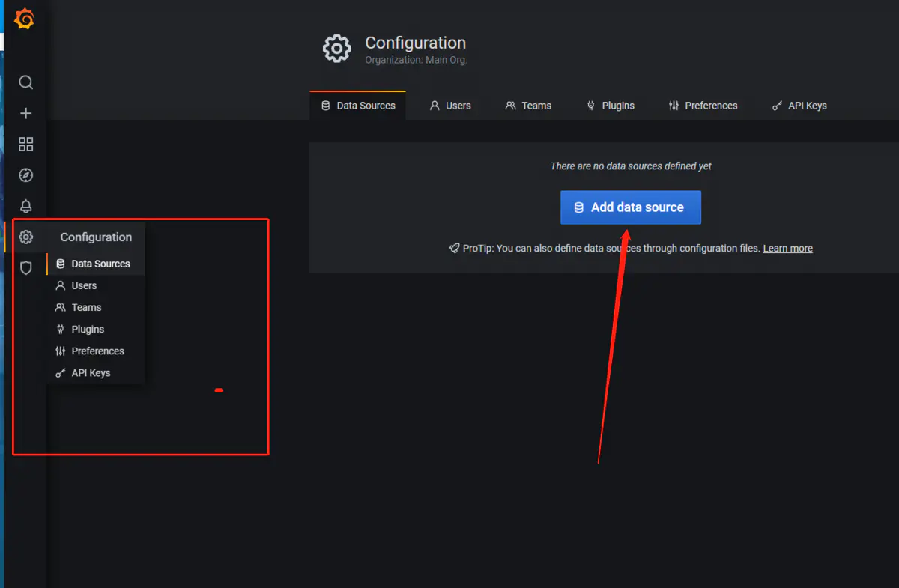Viewport: 899px width, 588px height.
Task: Click the Configuration flyout header
Action: click(96, 237)
